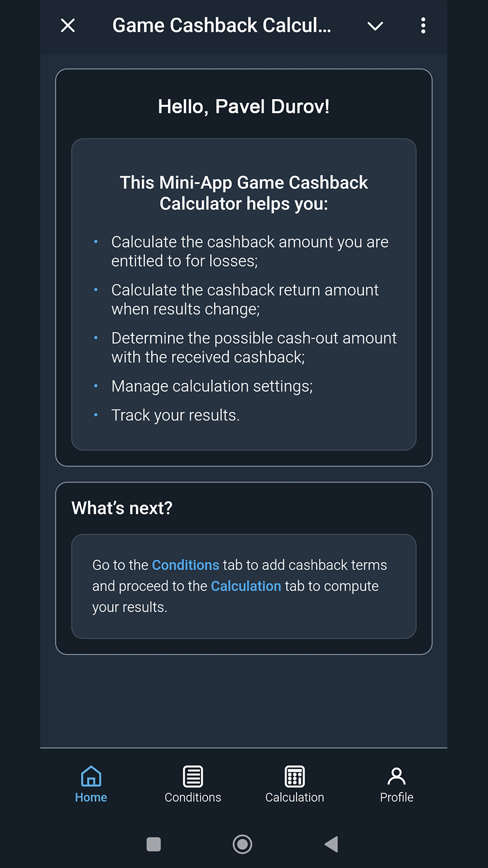Open the Conditions link in the instructions
This screenshot has width=488, height=868.
click(x=185, y=565)
